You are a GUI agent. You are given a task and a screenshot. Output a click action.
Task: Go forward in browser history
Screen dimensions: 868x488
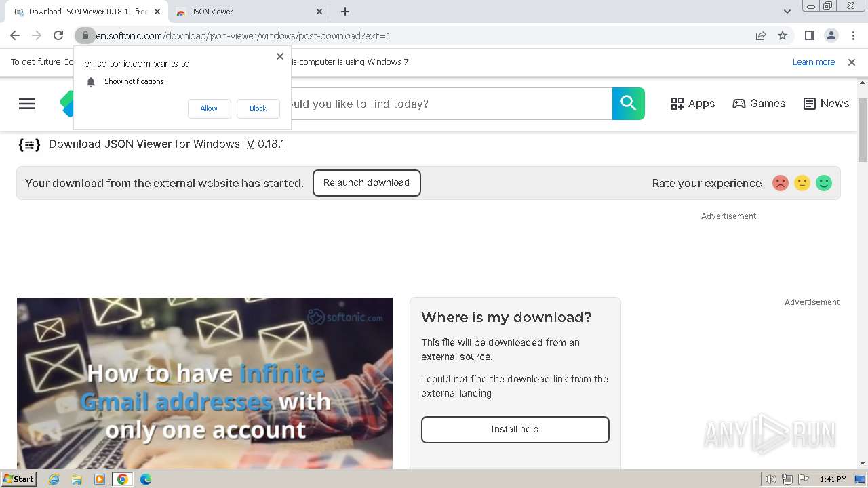[37, 36]
